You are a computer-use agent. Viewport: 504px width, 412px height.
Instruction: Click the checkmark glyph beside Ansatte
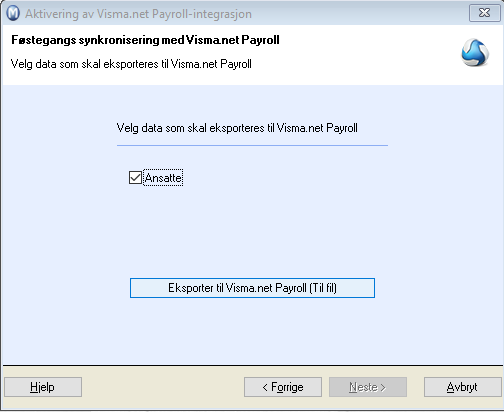[135, 178]
